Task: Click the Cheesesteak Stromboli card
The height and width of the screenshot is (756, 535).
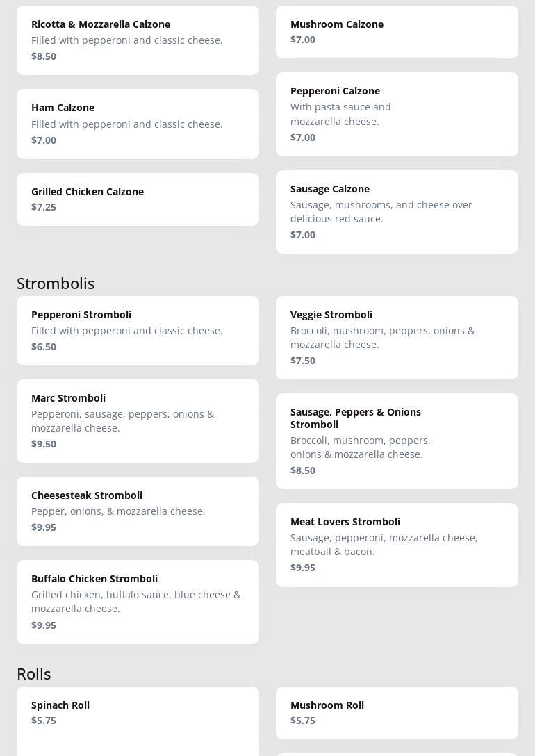Action: (138, 511)
